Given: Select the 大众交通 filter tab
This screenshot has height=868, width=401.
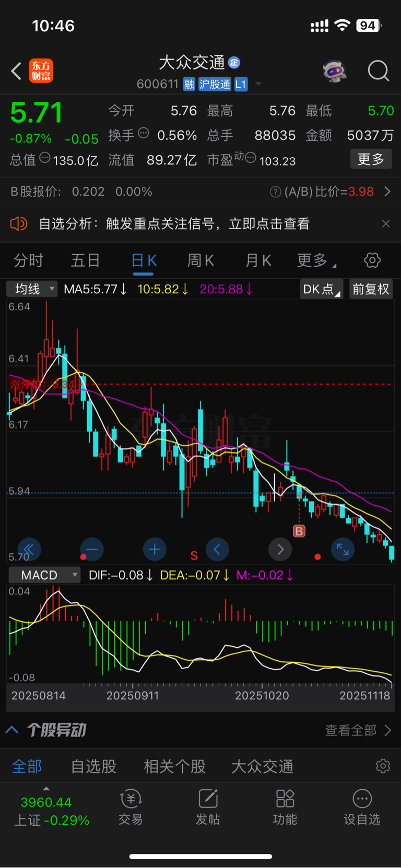Looking at the screenshot, I should (262, 766).
